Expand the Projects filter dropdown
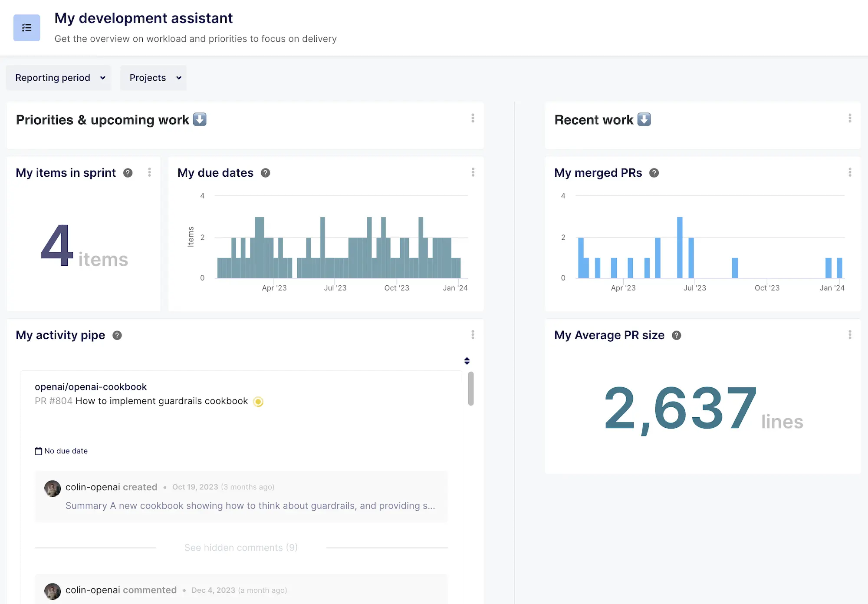The image size is (868, 604). pos(153,78)
